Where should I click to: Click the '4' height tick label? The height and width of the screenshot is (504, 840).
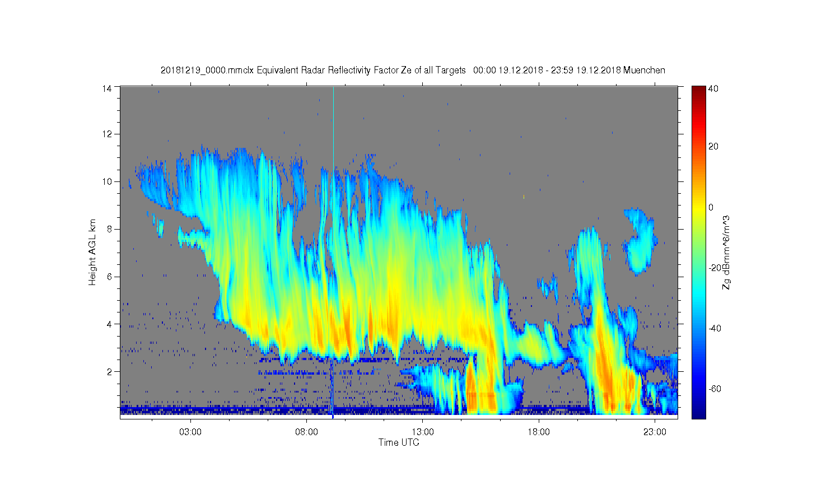110,324
